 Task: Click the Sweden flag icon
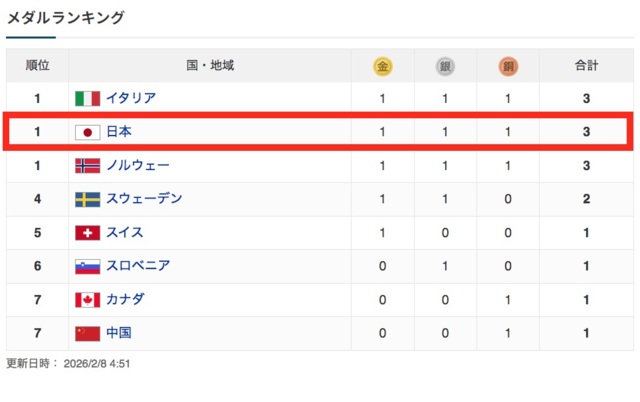pos(88,199)
